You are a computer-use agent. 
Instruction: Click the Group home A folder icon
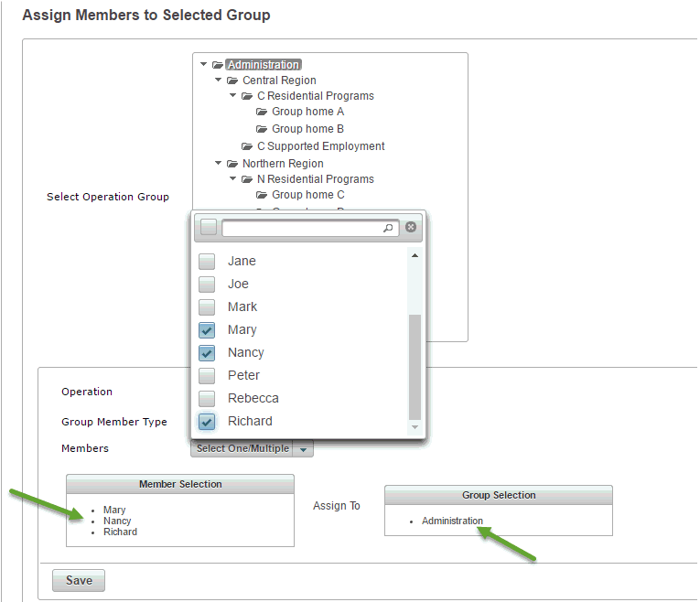pos(262,112)
